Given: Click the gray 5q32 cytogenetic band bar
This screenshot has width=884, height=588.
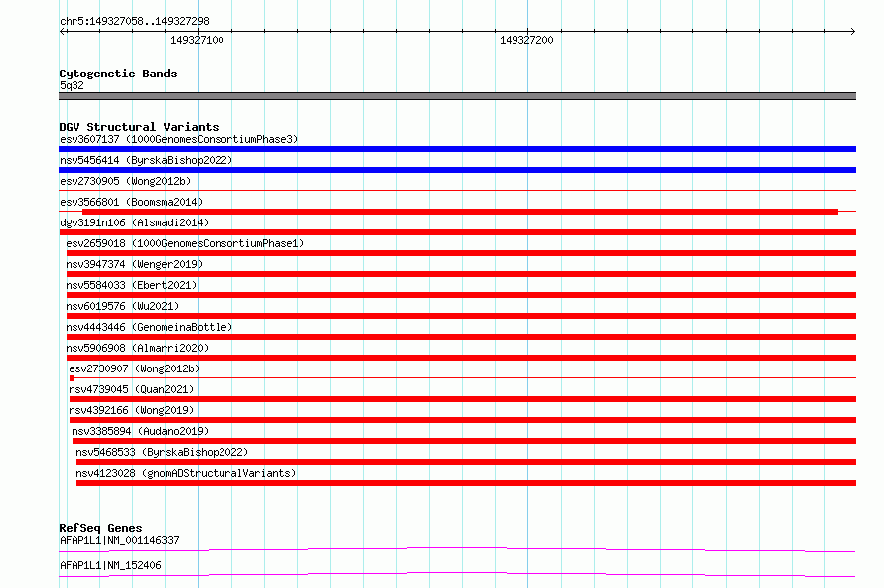Looking at the screenshot, I should (x=457, y=96).
